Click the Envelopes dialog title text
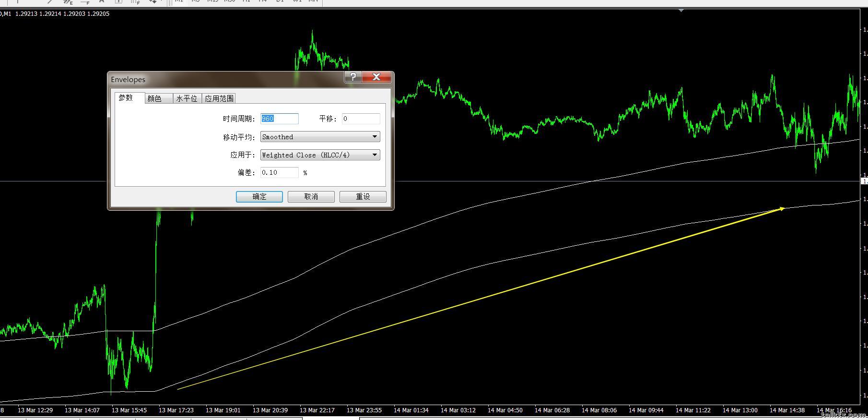This screenshot has height=420, width=868. click(x=128, y=80)
